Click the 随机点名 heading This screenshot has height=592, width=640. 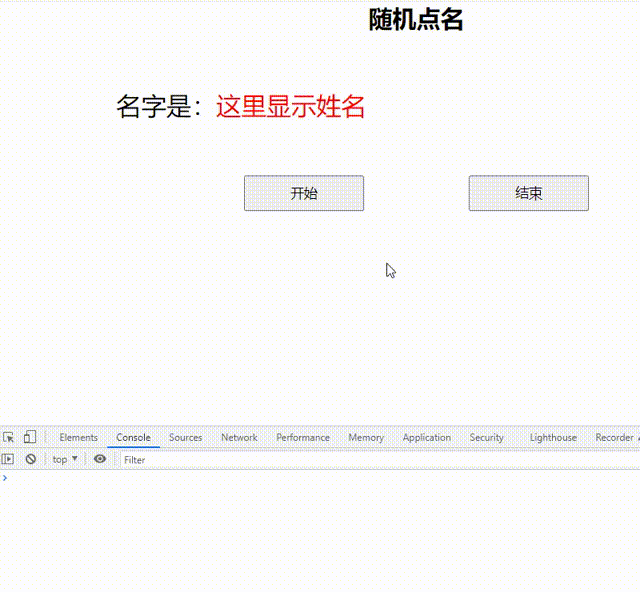tap(416, 19)
